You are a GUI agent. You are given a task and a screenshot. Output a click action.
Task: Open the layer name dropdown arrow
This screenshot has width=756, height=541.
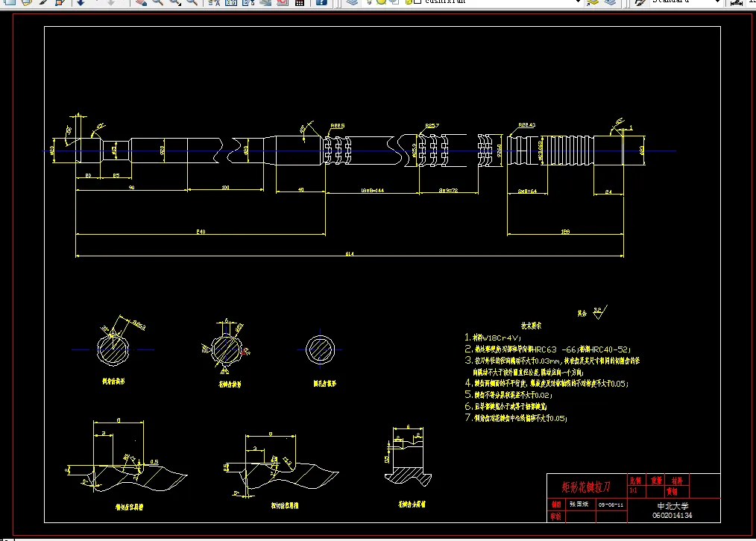[x=578, y=2]
